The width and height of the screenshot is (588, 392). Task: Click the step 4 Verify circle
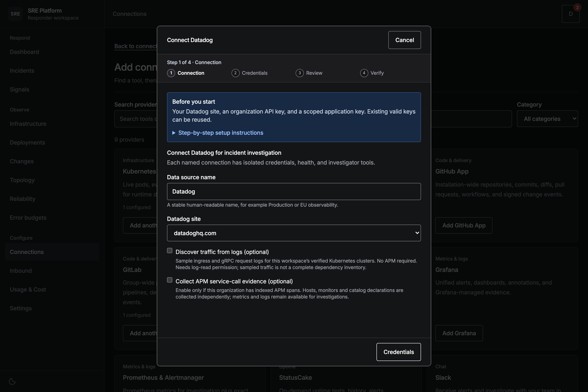click(x=364, y=73)
